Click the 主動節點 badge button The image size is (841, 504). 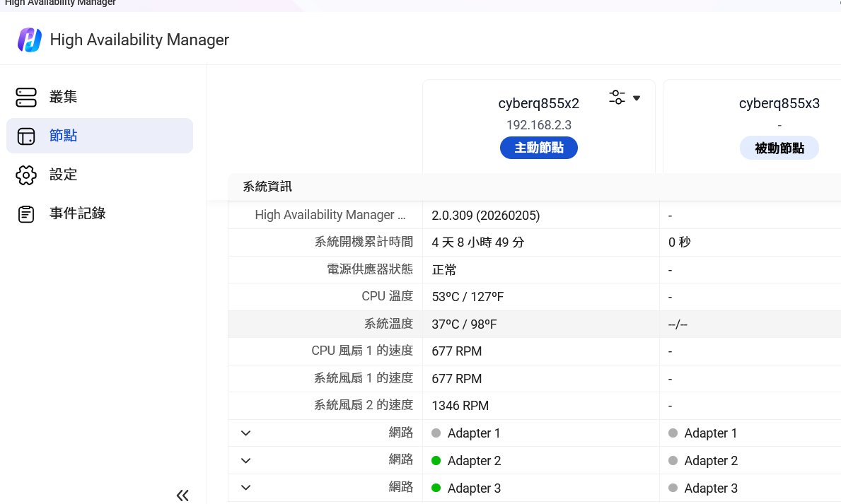pyautogui.click(x=538, y=148)
